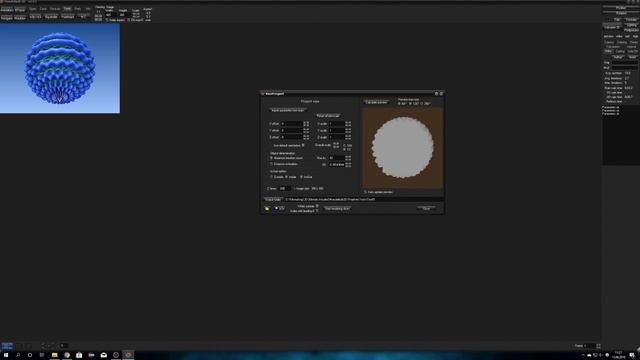
Task: Select Maximum iteration count radio option
Action: [x=271, y=158]
